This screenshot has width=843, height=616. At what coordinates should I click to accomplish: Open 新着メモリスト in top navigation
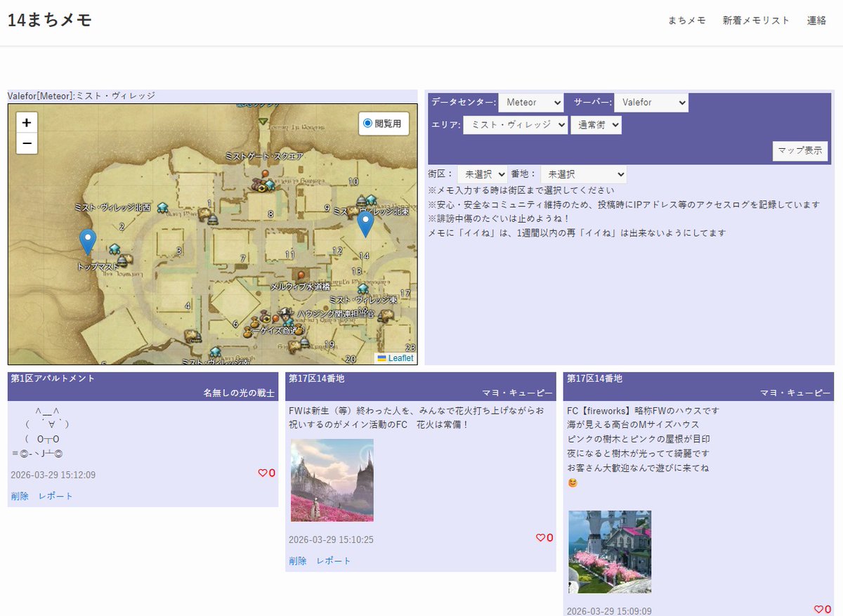tap(757, 21)
